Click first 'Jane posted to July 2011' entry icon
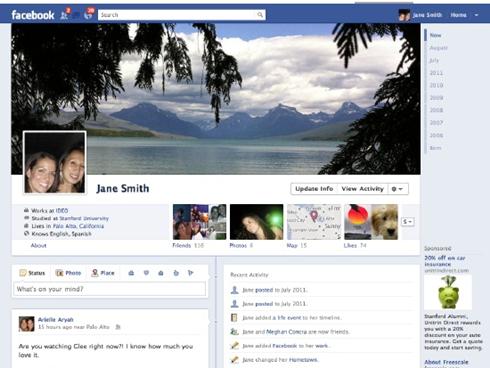 click(235, 290)
